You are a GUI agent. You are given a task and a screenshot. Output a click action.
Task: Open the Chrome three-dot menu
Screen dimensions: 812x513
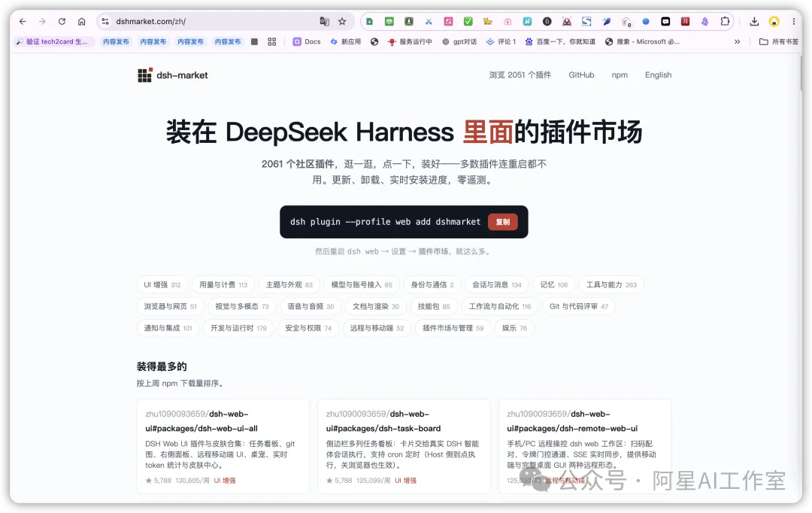click(793, 21)
